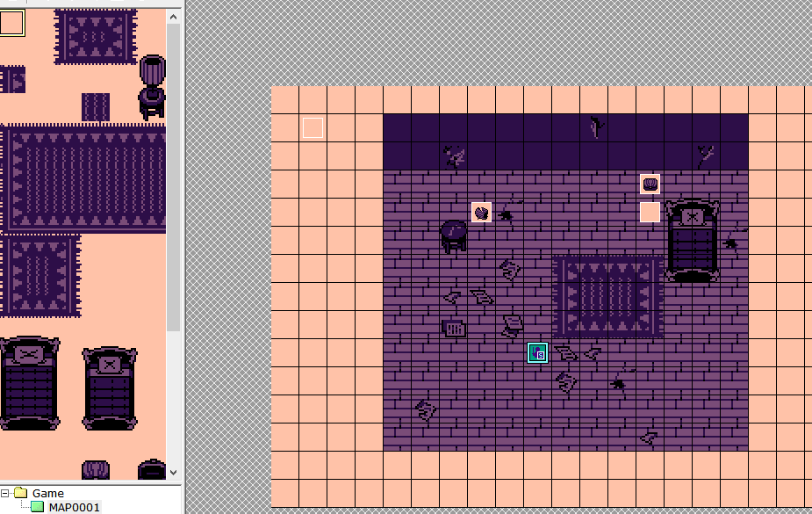Click the wall crack above the bed
Viewport: 812px width, 514px height.
tap(705, 156)
